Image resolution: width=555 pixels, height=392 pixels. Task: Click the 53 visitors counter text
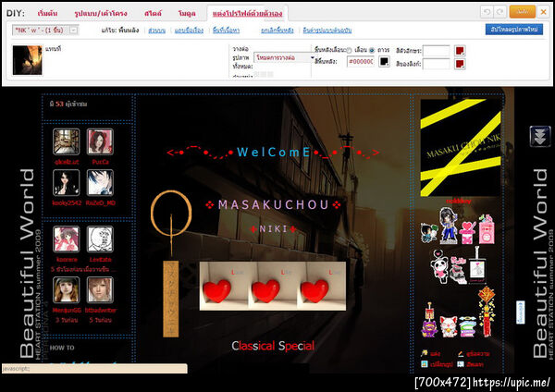click(x=68, y=104)
